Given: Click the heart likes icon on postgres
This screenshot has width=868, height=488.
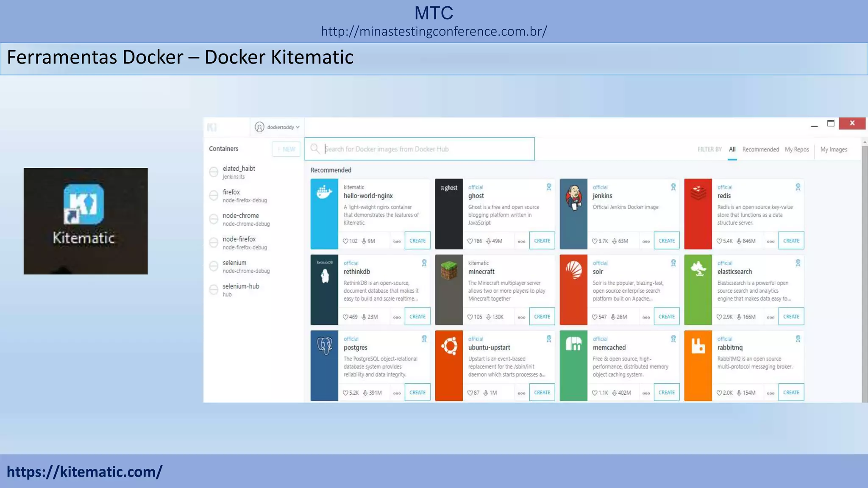Looking at the screenshot, I should (x=345, y=393).
